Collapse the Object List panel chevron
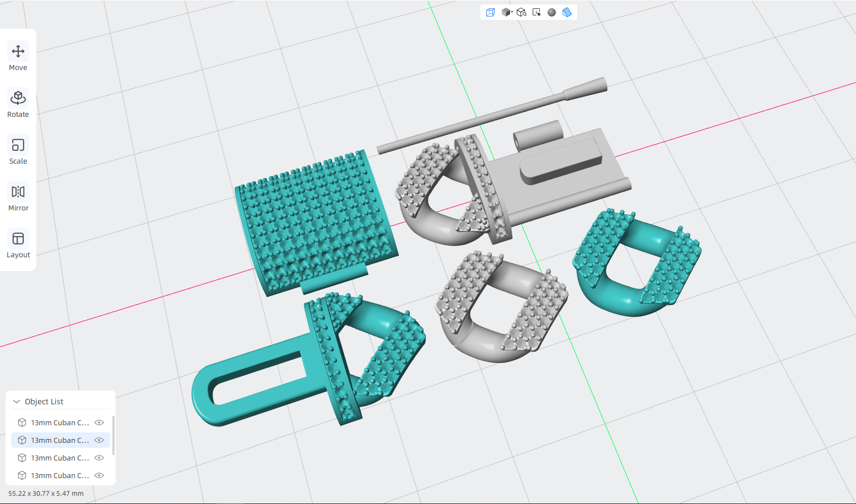This screenshot has width=856, height=504. 17,402
